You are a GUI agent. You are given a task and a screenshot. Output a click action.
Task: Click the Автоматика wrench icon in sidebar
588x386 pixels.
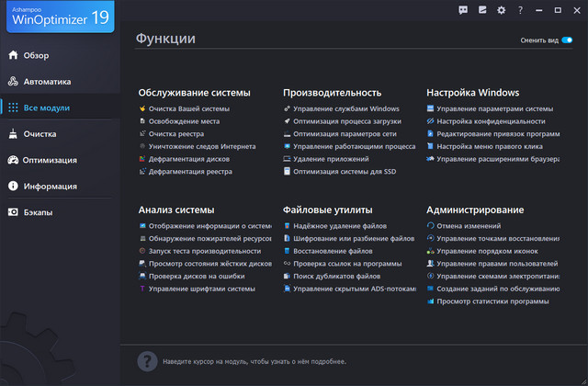pyautogui.click(x=13, y=81)
